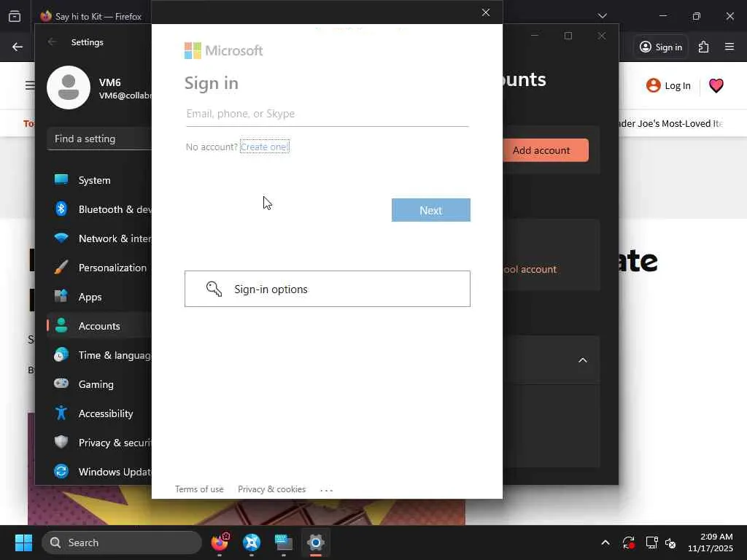This screenshot has height=560, width=747.
Task: Open the Settings gear in taskbar
Action: point(315,542)
